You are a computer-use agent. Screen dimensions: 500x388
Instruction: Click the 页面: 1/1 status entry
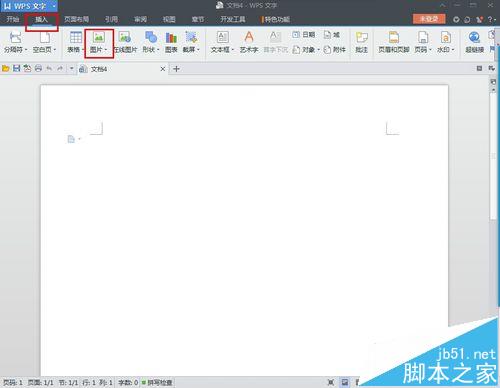tap(40, 382)
